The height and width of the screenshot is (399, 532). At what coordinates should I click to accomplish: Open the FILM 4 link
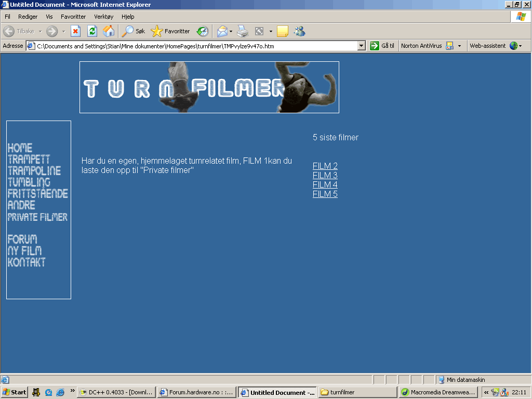tap(325, 184)
